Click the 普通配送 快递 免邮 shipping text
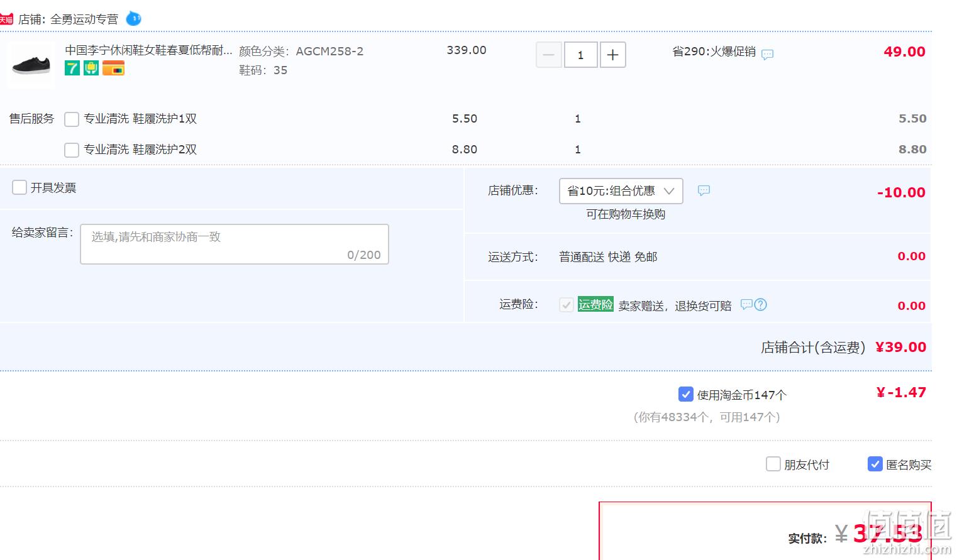The width and height of the screenshot is (957, 560). tap(608, 257)
